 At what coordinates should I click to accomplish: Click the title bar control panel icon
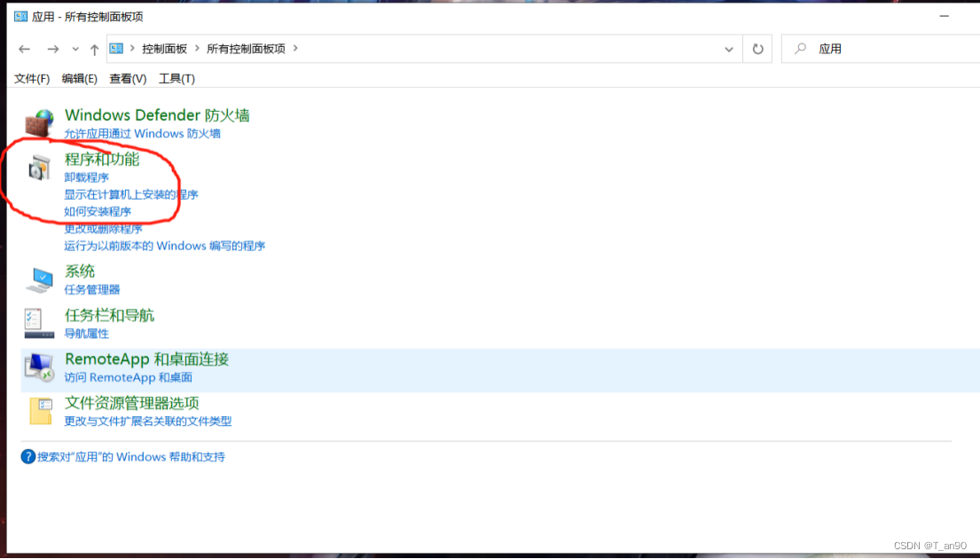pos(20,16)
